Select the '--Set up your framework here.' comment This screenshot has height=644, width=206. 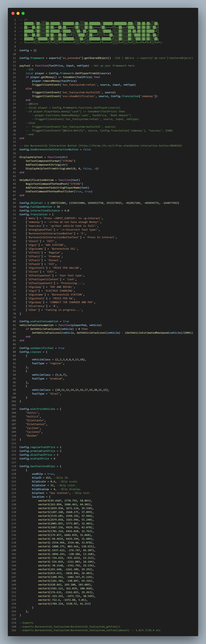tap(113, 66)
